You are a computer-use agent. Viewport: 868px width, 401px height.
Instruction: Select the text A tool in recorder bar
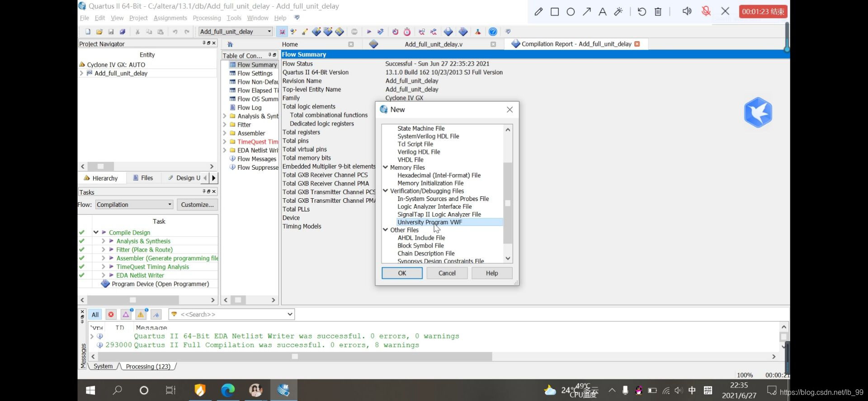coord(603,12)
